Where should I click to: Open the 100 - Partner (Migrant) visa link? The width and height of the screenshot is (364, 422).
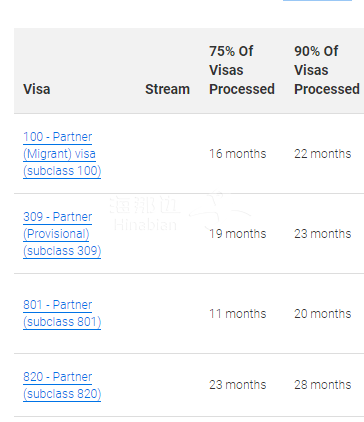[x=62, y=154]
